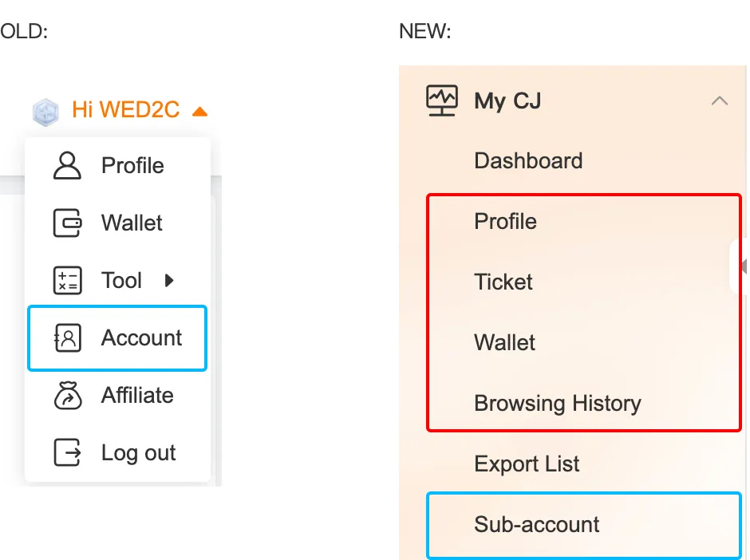Open Browsing History in sidebar
Screen dimensions: 750x560
[557, 404]
